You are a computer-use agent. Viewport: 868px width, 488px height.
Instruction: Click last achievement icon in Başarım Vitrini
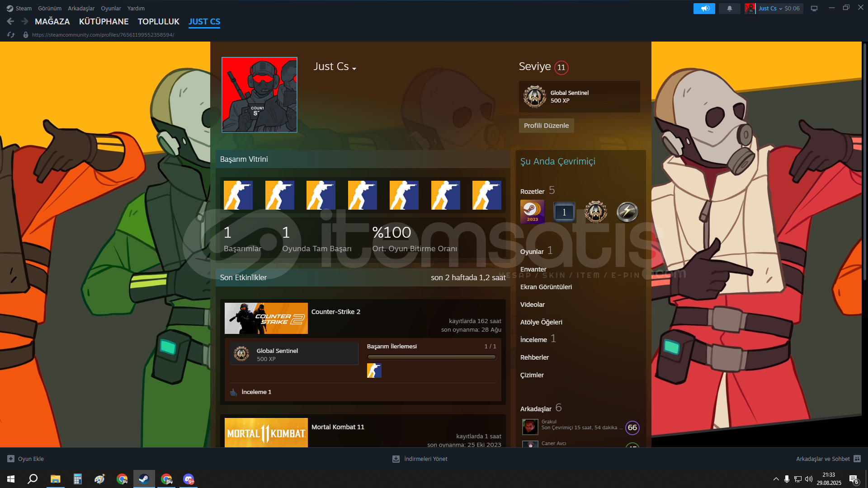point(487,195)
